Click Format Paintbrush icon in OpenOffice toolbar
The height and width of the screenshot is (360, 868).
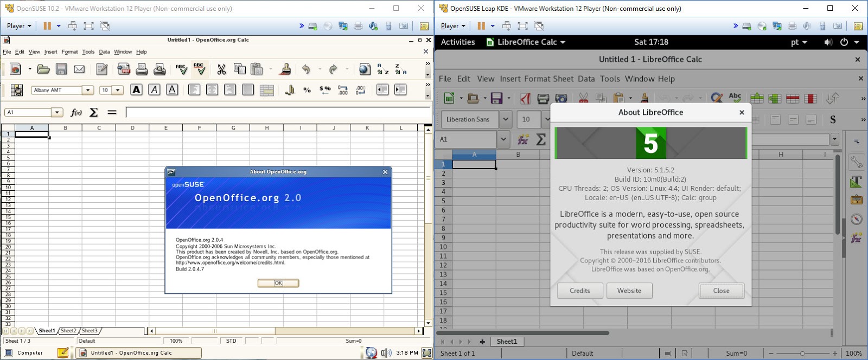[x=285, y=69]
